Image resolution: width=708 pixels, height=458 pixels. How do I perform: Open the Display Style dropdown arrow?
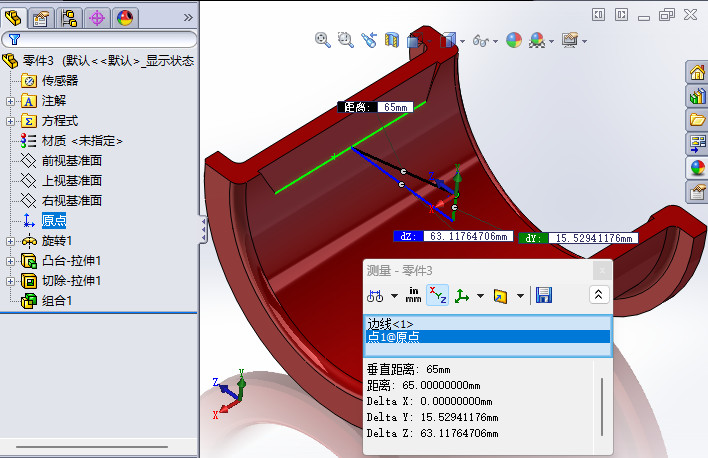462,42
